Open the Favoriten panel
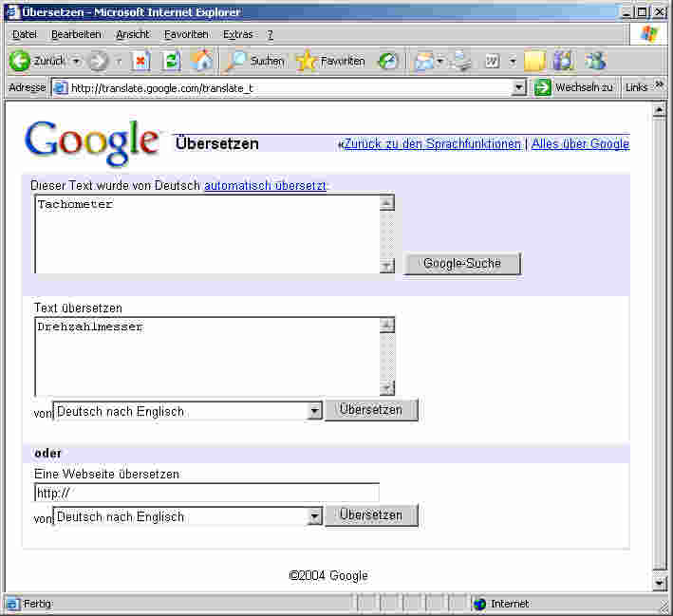Screen dimensions: 673x616 pos(331,61)
